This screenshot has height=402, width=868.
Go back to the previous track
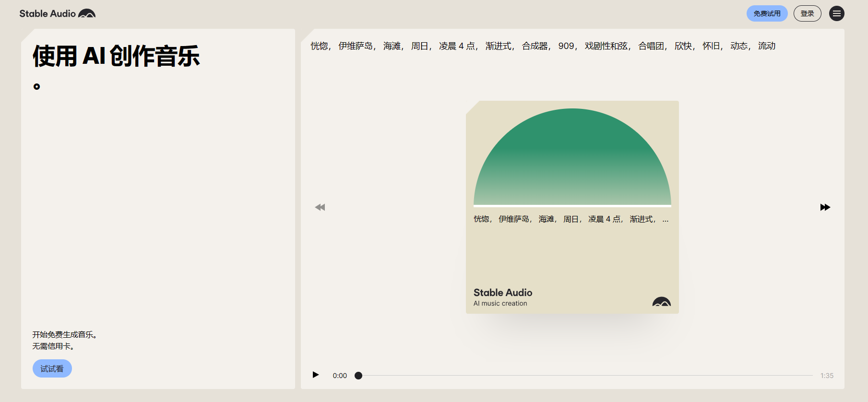pyautogui.click(x=320, y=207)
